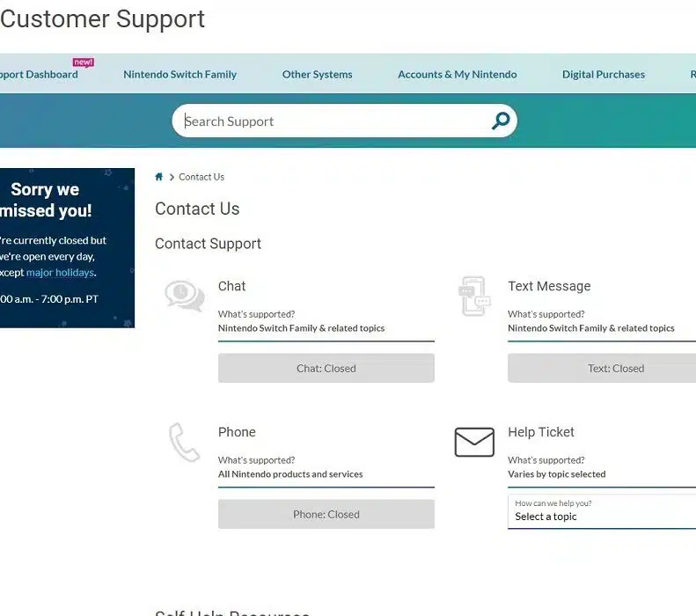Click the Help Ticket envelope icon
The height and width of the screenshot is (616, 696).
(x=474, y=442)
